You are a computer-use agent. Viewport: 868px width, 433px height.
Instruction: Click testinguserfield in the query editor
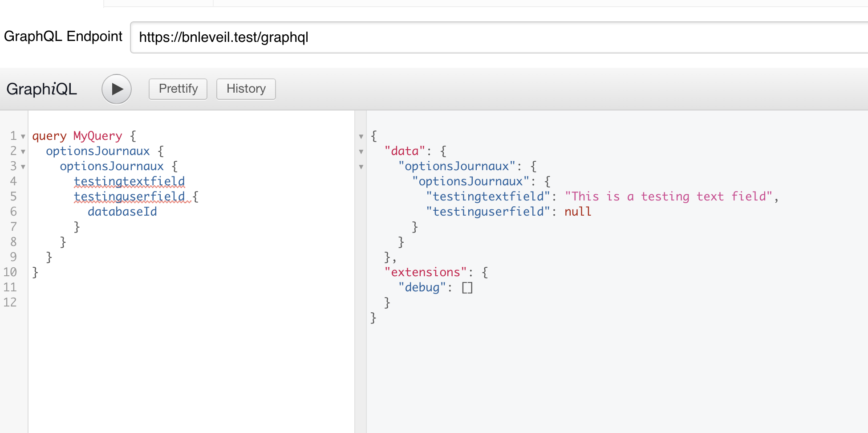tap(129, 196)
